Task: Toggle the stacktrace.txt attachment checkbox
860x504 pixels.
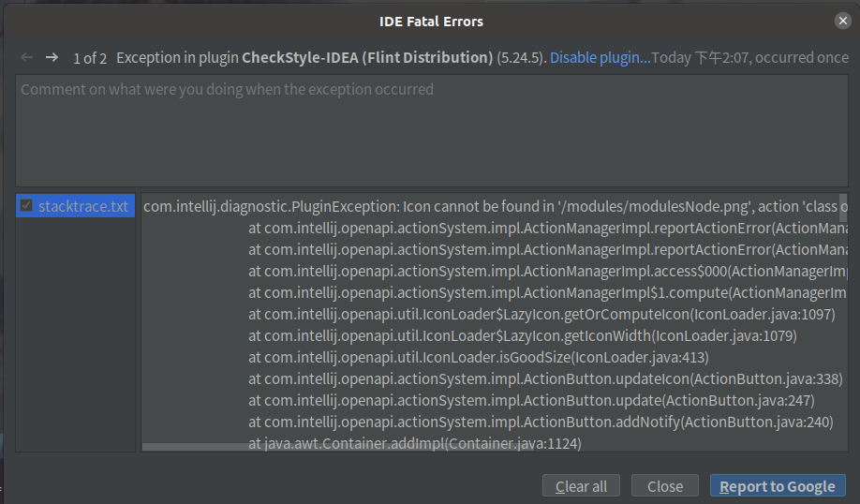Action: tap(26, 206)
